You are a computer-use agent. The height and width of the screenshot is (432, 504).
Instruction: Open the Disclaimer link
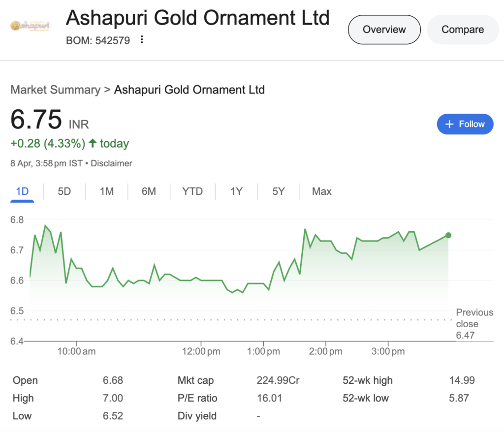(111, 163)
